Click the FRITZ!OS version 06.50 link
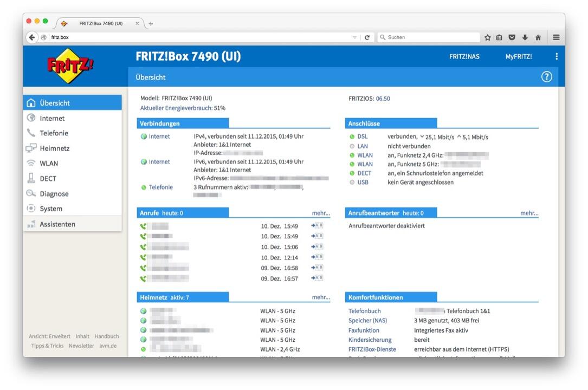This screenshot has width=588, height=390. (x=383, y=99)
